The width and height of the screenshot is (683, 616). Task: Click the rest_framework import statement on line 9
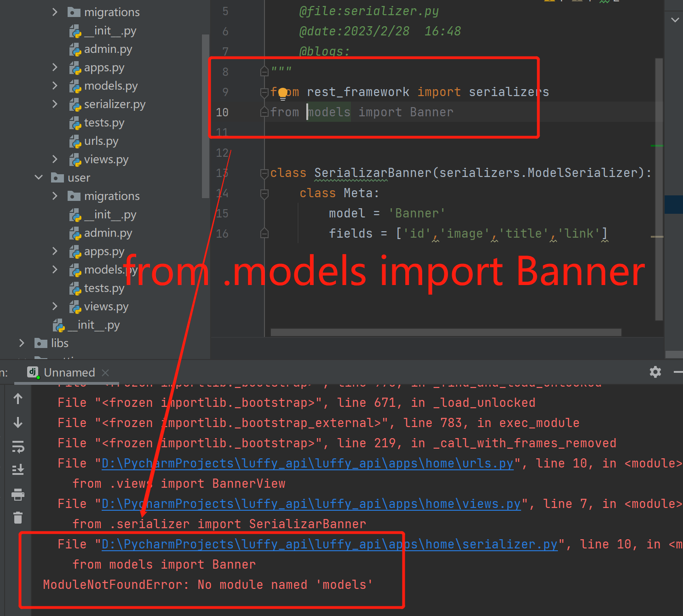[x=410, y=92]
